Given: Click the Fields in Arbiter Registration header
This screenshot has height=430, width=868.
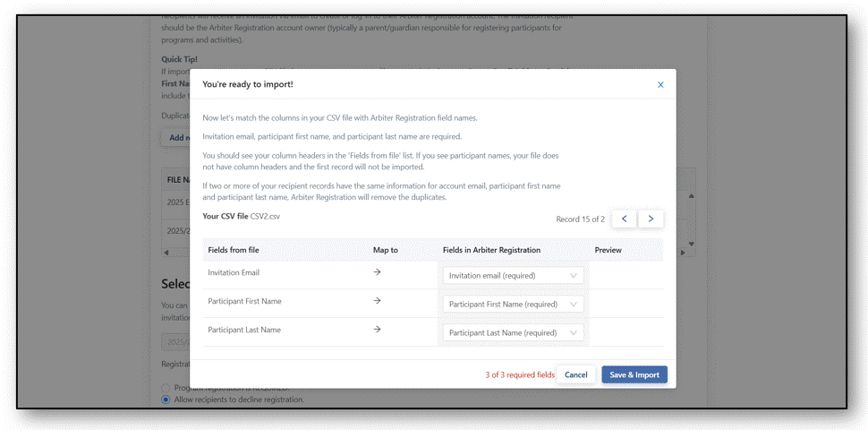Looking at the screenshot, I should (491, 250).
